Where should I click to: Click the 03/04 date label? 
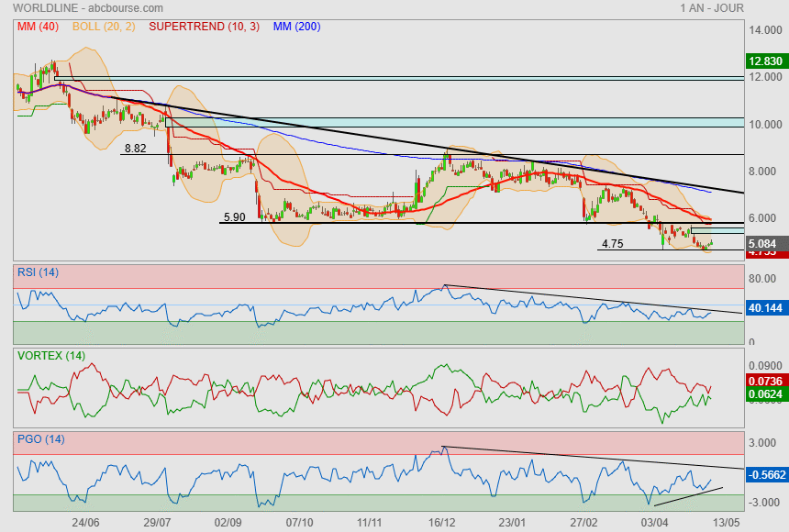click(x=655, y=523)
